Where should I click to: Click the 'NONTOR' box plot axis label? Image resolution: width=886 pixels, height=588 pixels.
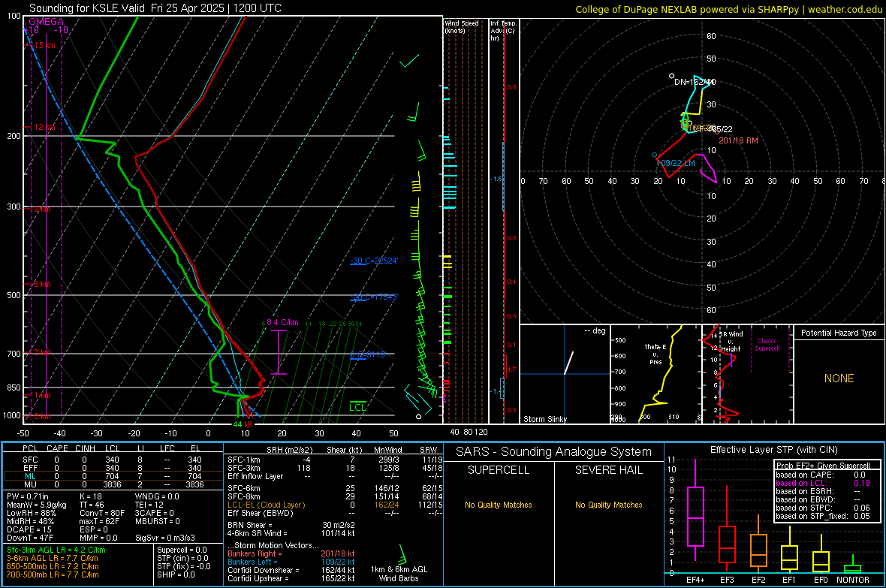tap(853, 580)
